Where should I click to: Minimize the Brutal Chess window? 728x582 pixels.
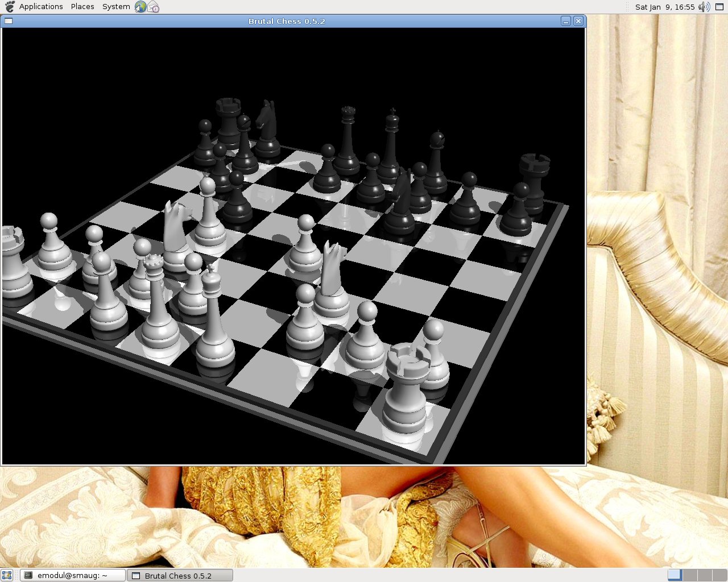[x=565, y=21]
